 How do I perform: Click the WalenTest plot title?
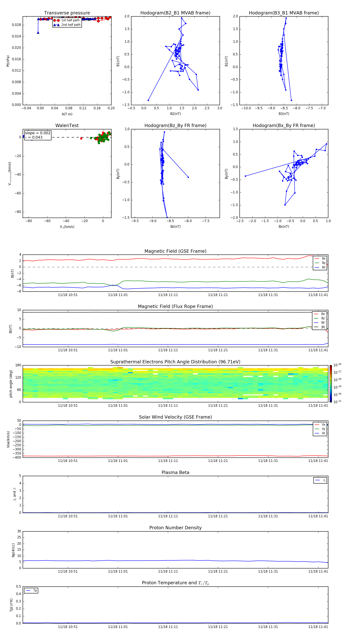tap(67, 125)
